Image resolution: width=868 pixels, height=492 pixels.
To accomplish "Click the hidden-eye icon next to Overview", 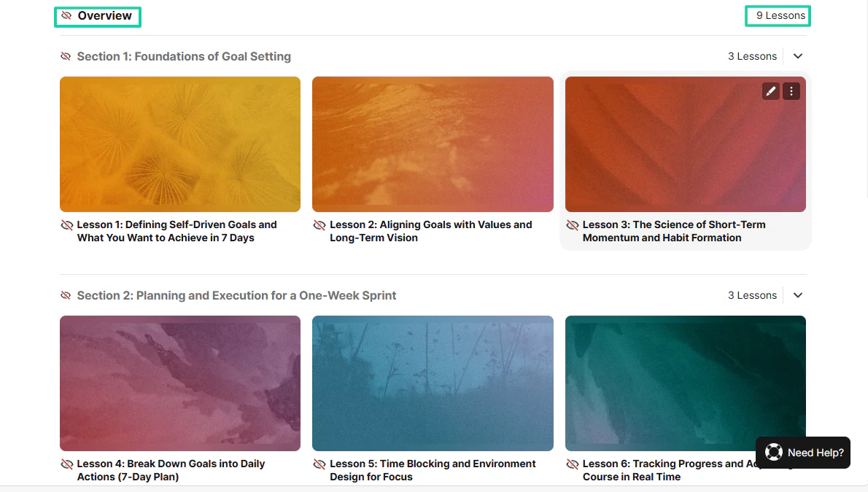I will click(66, 15).
